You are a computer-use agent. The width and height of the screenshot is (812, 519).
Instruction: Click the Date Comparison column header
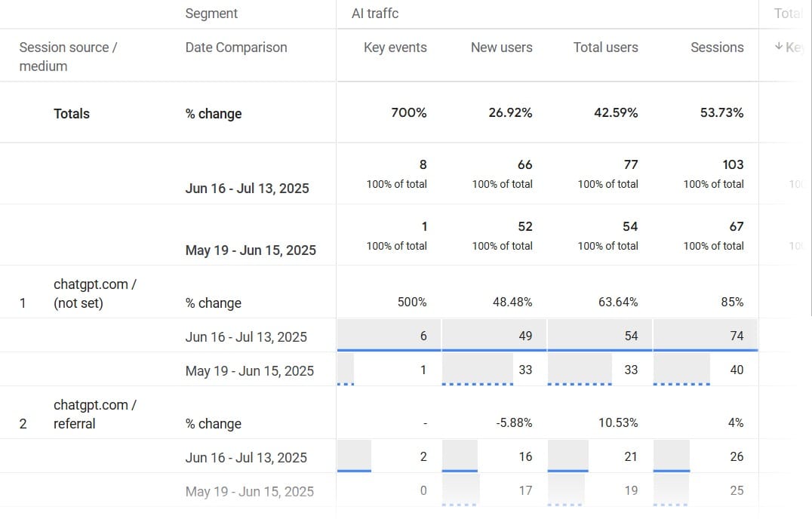click(236, 48)
